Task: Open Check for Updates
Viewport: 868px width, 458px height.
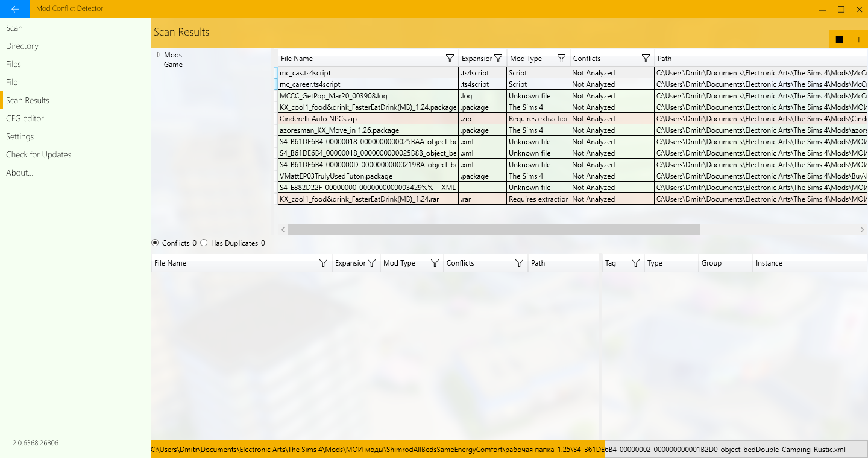Action: click(39, 154)
